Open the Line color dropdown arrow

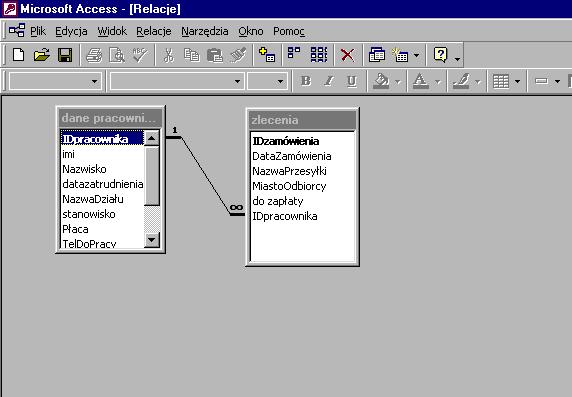point(478,82)
